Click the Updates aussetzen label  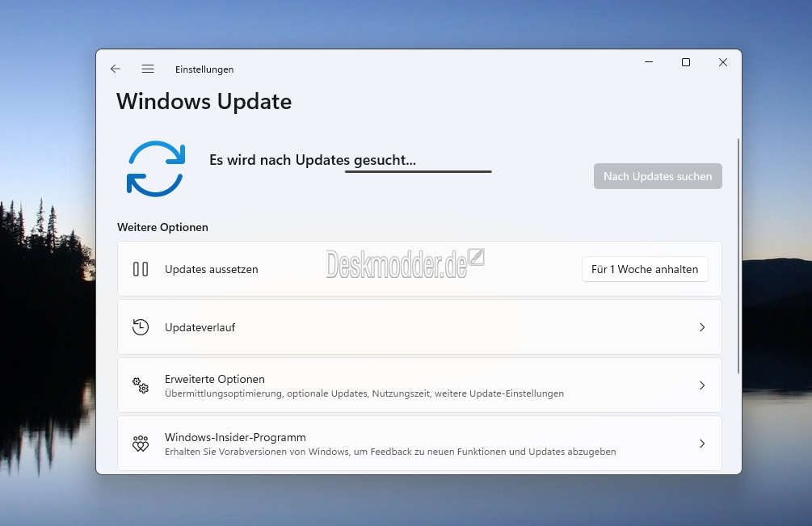[212, 269]
